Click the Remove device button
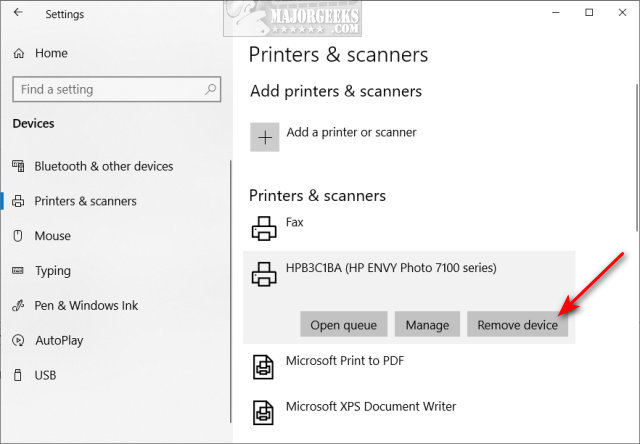640x444 pixels. 517,324
